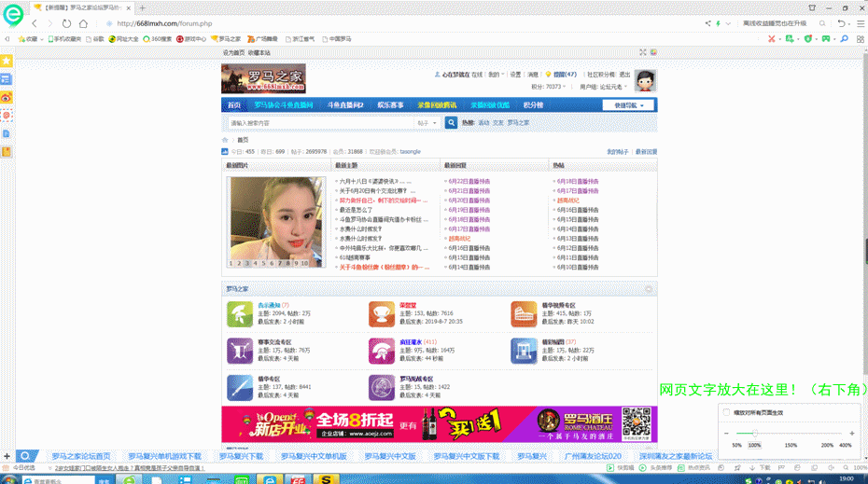Click the Windows Start button
The width and height of the screenshot is (868, 484).
[8, 479]
